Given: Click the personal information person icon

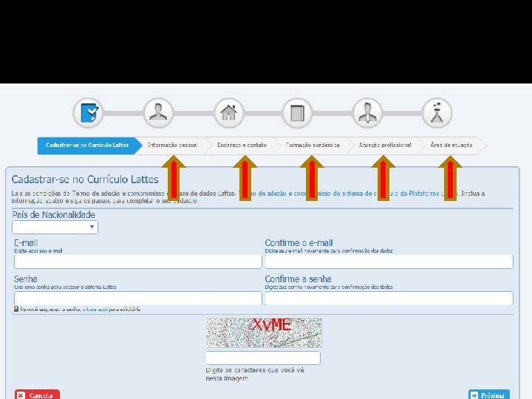Looking at the screenshot, I should tap(158, 112).
